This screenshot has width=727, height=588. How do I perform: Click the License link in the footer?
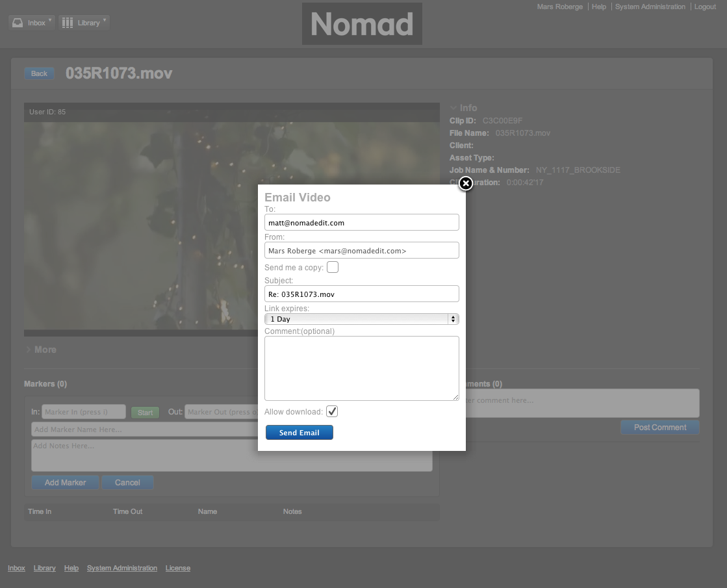coord(177,568)
